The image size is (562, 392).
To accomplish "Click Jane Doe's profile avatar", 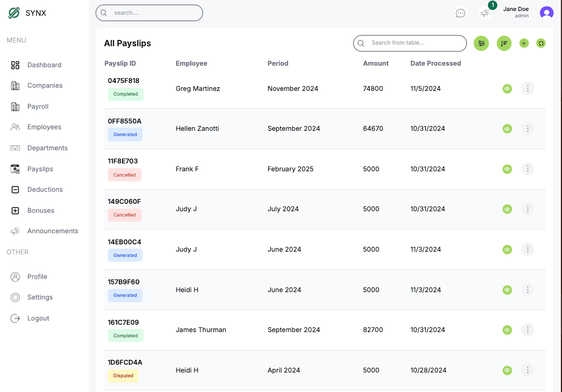I will point(547,13).
